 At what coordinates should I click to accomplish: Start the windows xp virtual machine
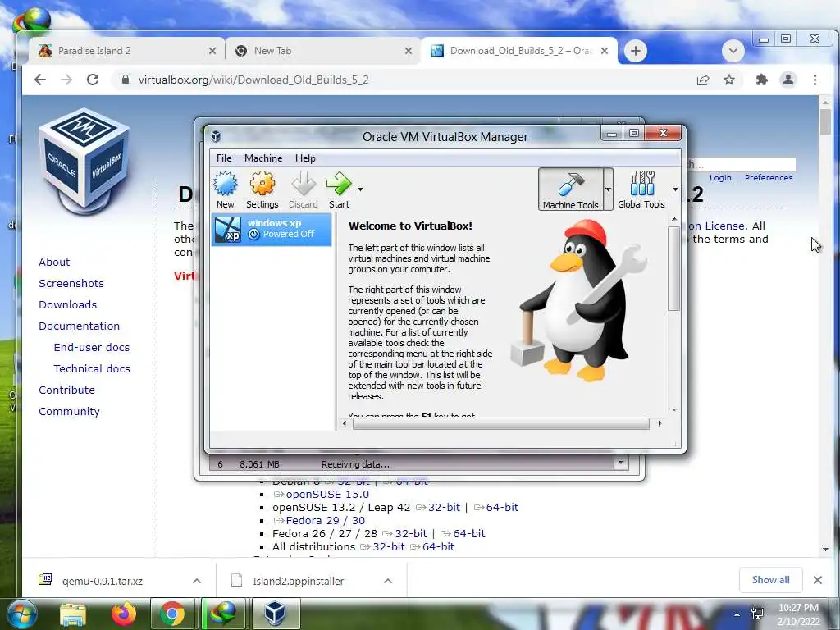point(339,189)
